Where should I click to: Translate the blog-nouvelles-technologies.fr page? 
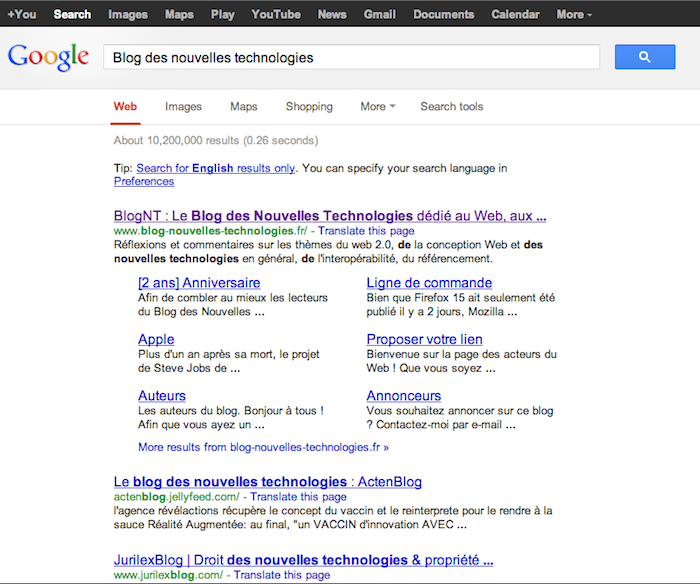(366, 230)
